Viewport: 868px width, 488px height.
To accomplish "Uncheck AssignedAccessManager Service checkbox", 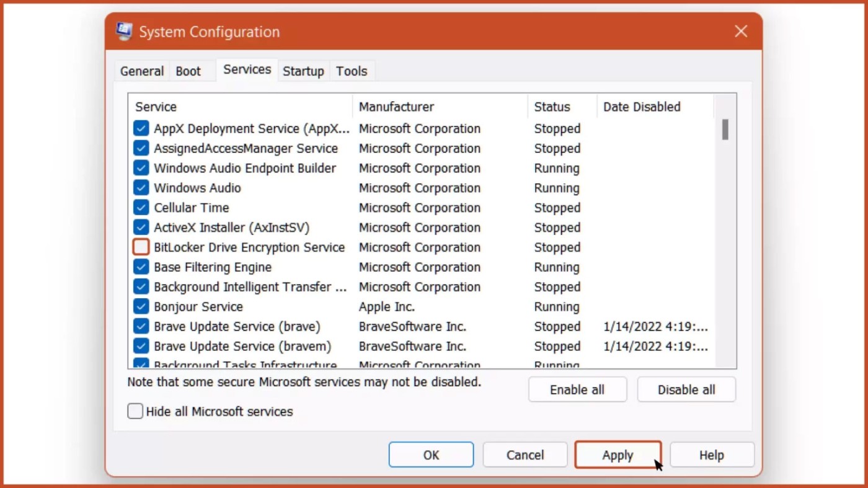I will click(x=141, y=149).
